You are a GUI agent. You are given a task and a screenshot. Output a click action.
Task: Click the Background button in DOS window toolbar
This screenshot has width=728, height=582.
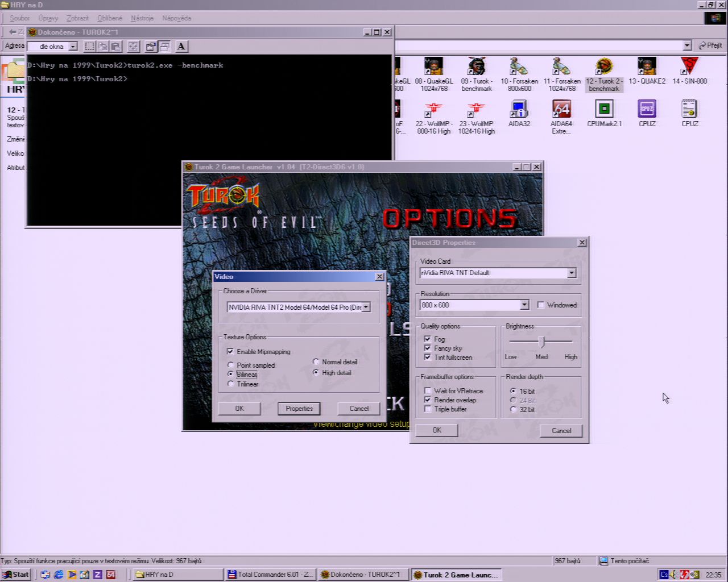tap(164, 47)
